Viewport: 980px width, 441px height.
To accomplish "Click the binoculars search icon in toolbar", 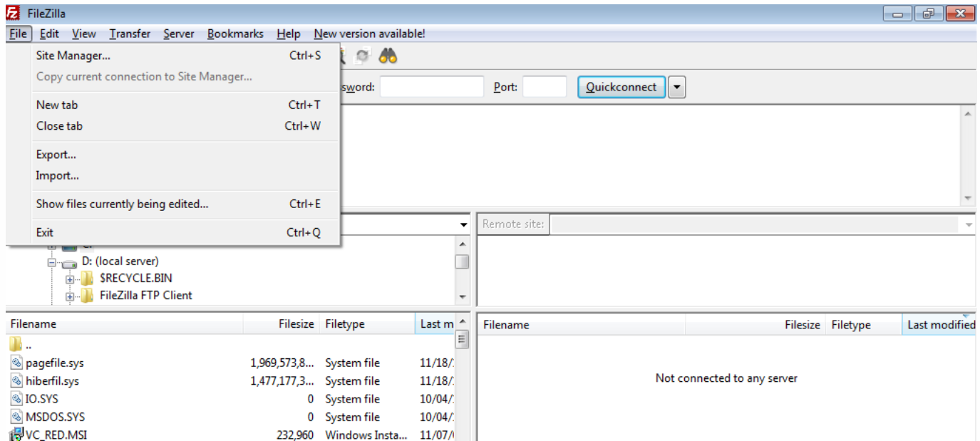I will point(388,56).
